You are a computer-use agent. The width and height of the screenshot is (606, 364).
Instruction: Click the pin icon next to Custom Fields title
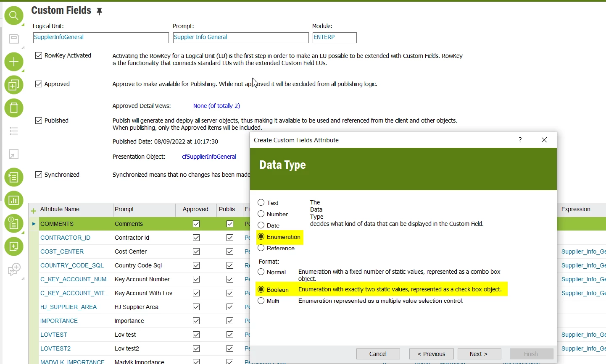(99, 11)
